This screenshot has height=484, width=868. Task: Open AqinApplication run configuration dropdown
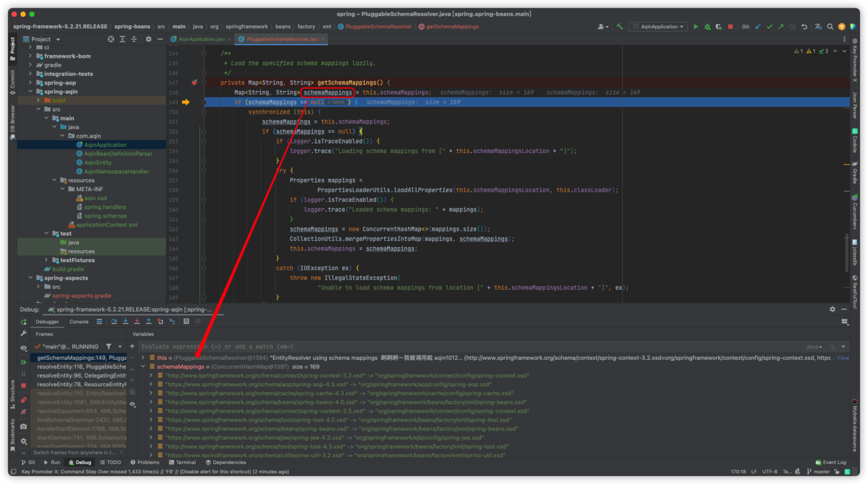(x=658, y=27)
